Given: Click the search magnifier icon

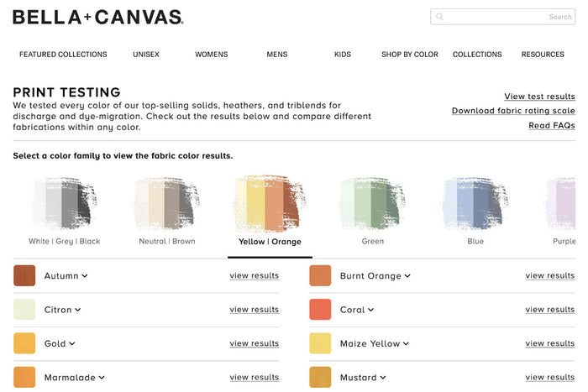Looking at the screenshot, I should [439, 17].
